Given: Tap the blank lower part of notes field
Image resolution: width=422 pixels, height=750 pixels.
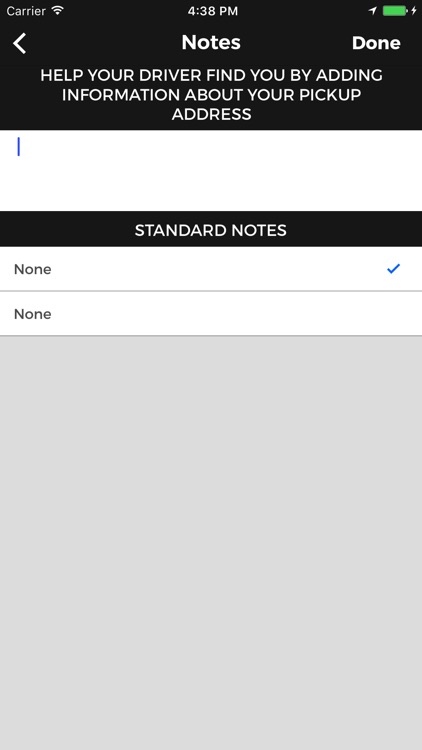Looking at the screenshot, I should click(211, 189).
